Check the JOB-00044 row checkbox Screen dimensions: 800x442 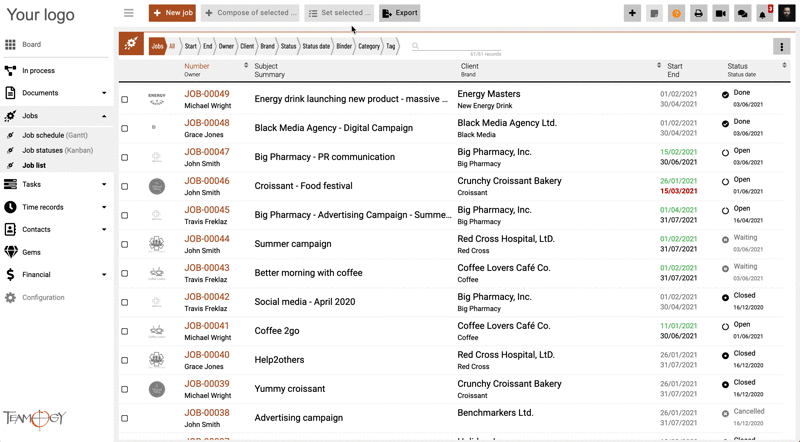(124, 244)
